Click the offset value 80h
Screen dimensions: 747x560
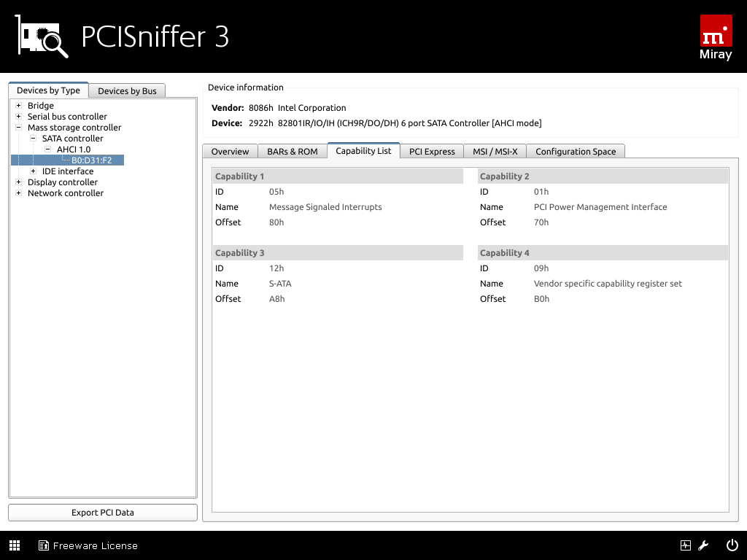coord(276,222)
